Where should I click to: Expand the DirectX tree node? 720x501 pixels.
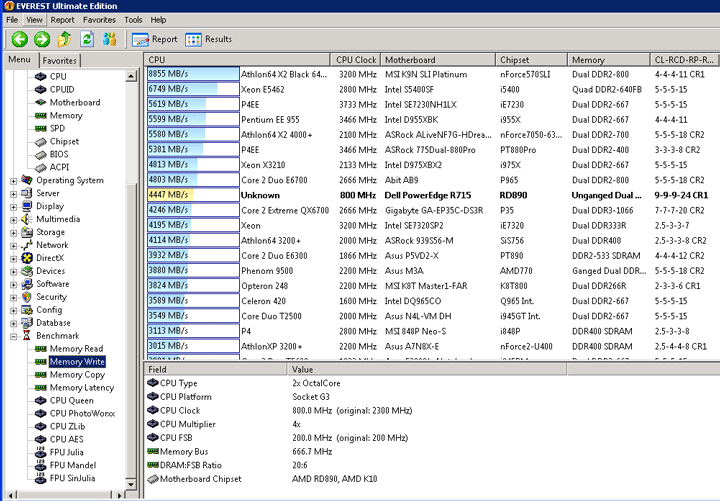point(13,259)
